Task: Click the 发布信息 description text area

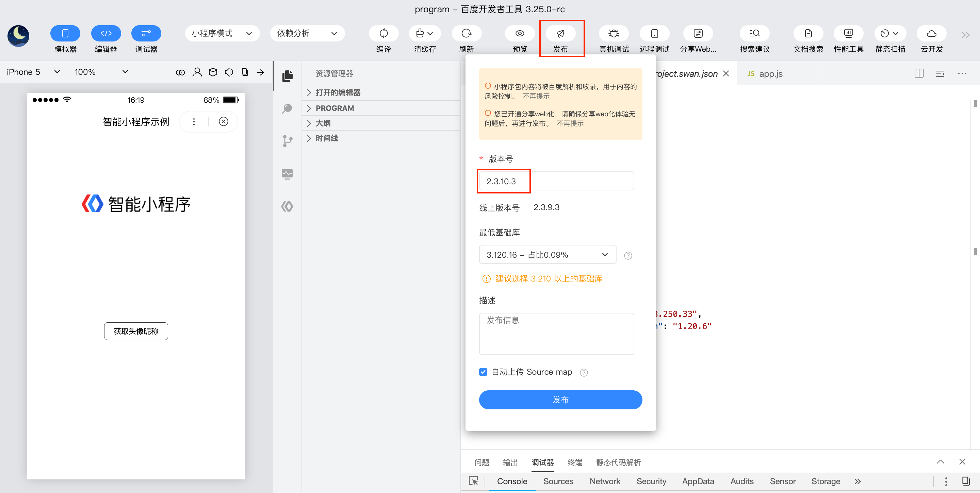Action: [x=556, y=333]
